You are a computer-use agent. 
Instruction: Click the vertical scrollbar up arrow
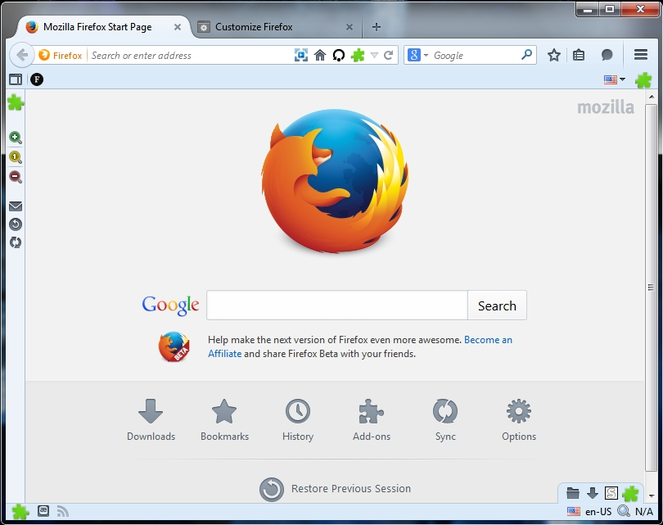tap(651, 97)
